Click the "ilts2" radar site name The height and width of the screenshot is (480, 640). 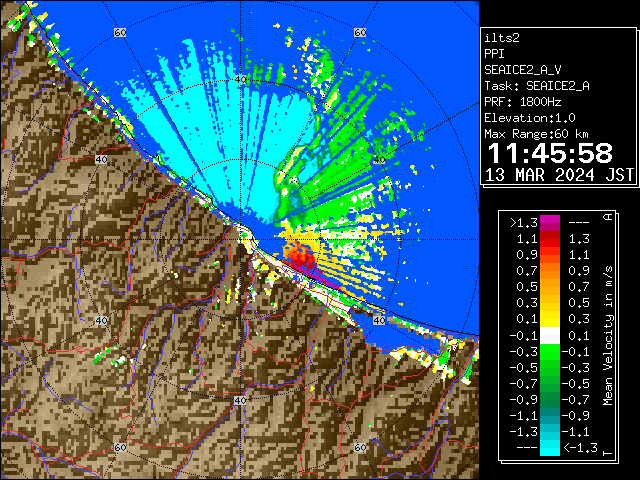[x=502, y=38]
